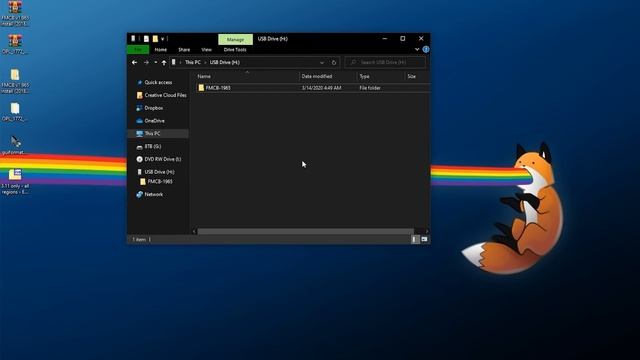
Task: Open Dropbox in the navigation pane
Action: pyautogui.click(x=153, y=108)
